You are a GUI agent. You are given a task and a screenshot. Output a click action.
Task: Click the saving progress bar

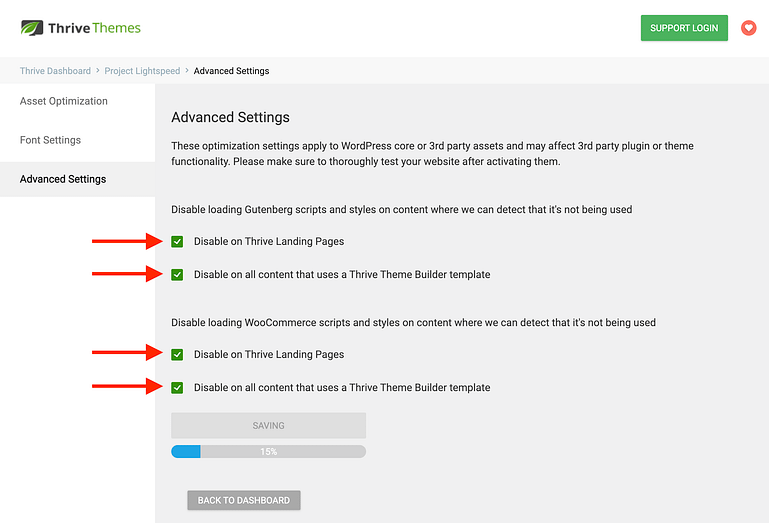(x=268, y=451)
